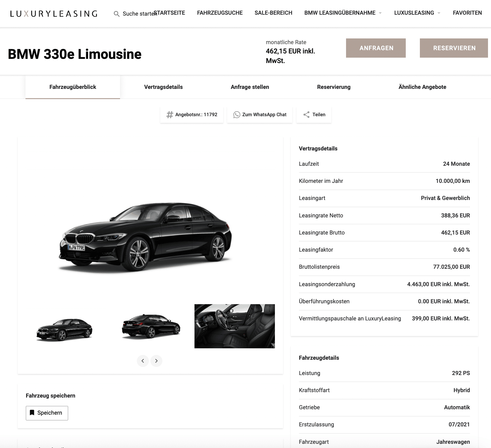Click Getriebe value Automatik
Screen dimensions: 491x448
[x=457, y=407]
